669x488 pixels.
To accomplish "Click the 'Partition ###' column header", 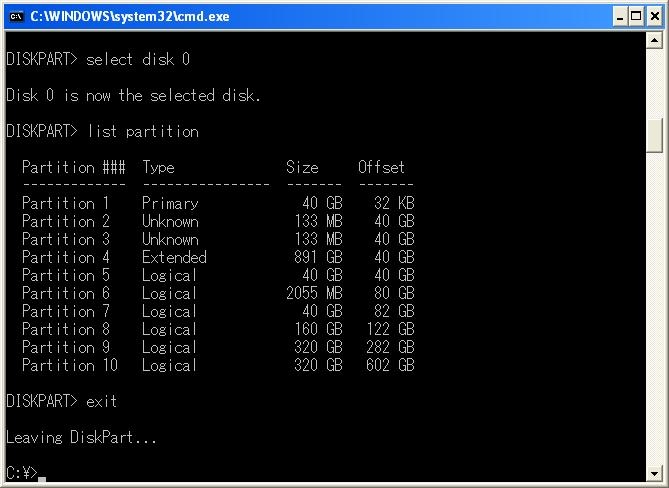I will [74, 167].
